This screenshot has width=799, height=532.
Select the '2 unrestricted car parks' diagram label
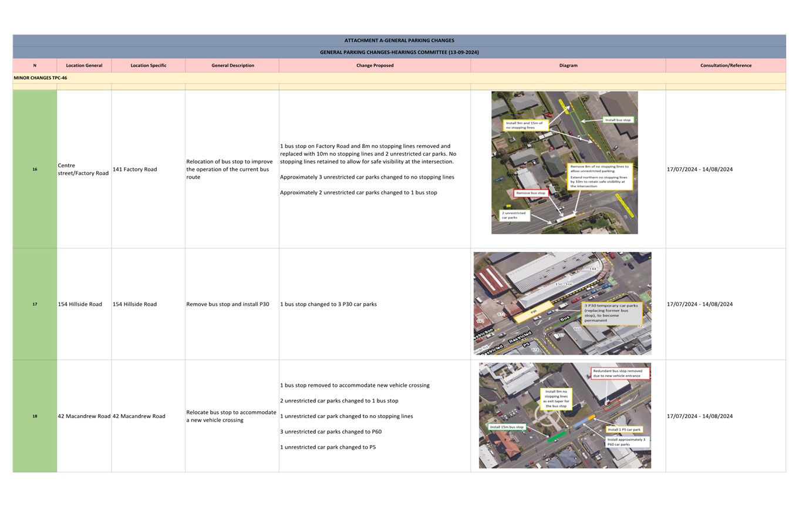point(514,216)
